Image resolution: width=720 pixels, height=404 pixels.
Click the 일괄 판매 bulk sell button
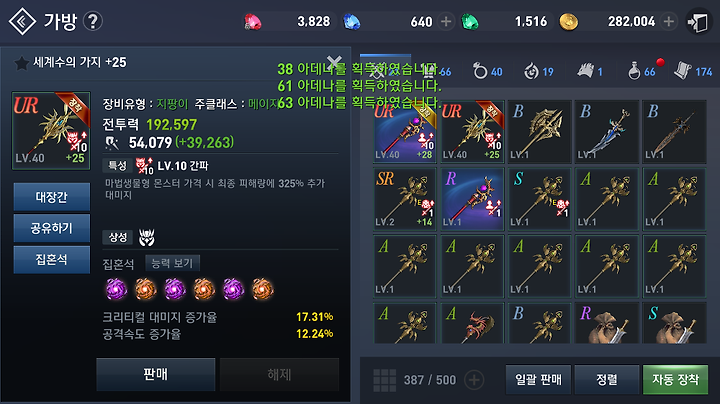click(x=538, y=380)
